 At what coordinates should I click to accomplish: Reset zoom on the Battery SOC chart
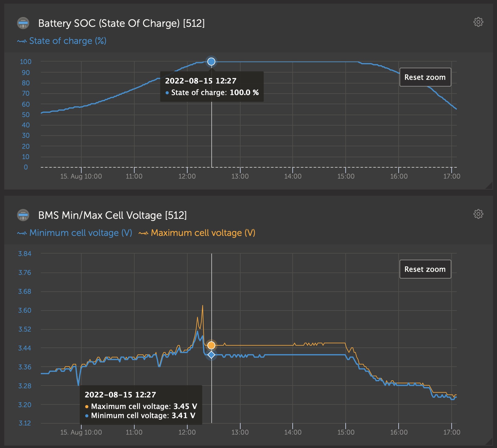(x=425, y=77)
